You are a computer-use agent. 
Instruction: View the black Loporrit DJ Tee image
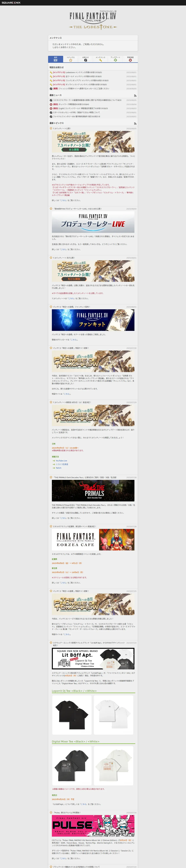(x=72, y=715)
